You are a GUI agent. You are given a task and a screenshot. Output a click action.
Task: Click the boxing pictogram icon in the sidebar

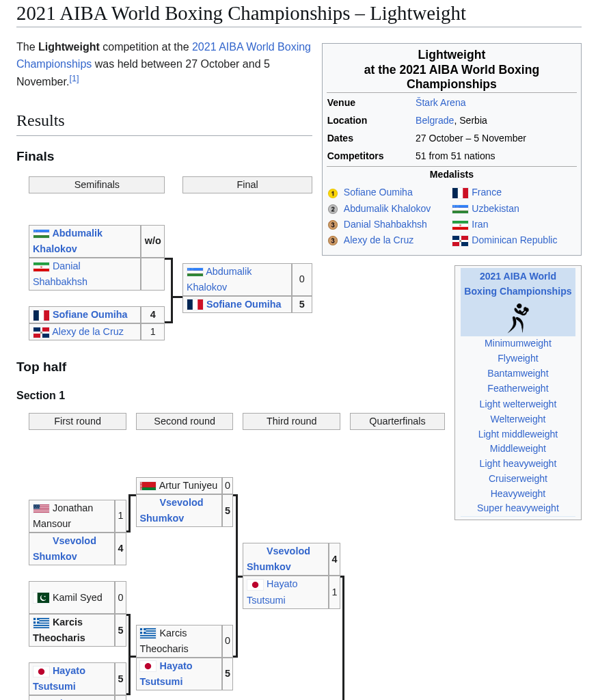tap(518, 319)
